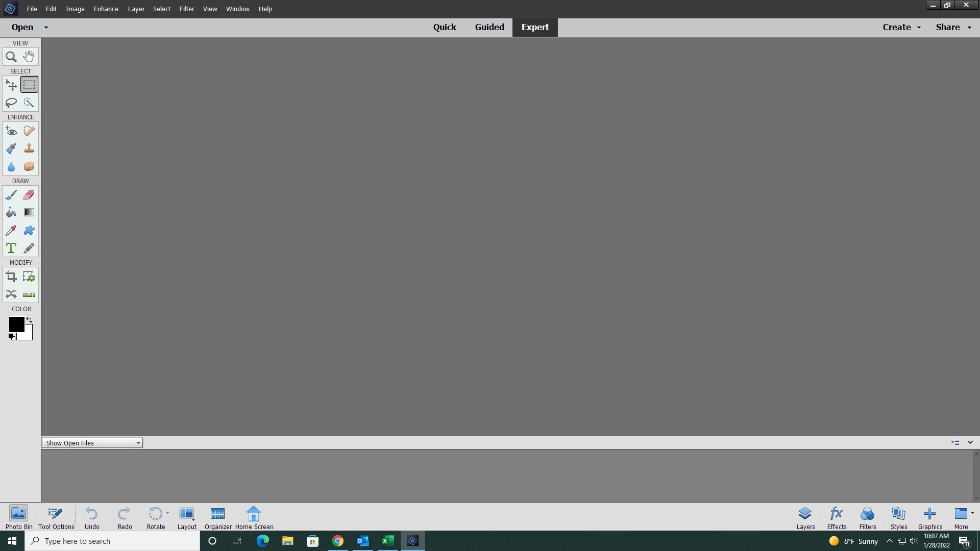
Task: Select the Lasso tool
Action: point(11,103)
